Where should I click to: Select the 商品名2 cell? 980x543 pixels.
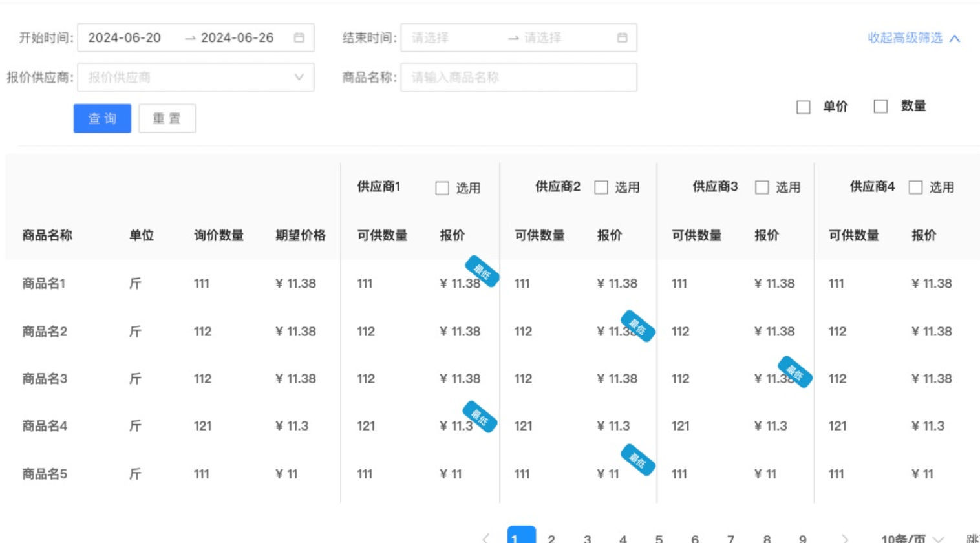[45, 332]
